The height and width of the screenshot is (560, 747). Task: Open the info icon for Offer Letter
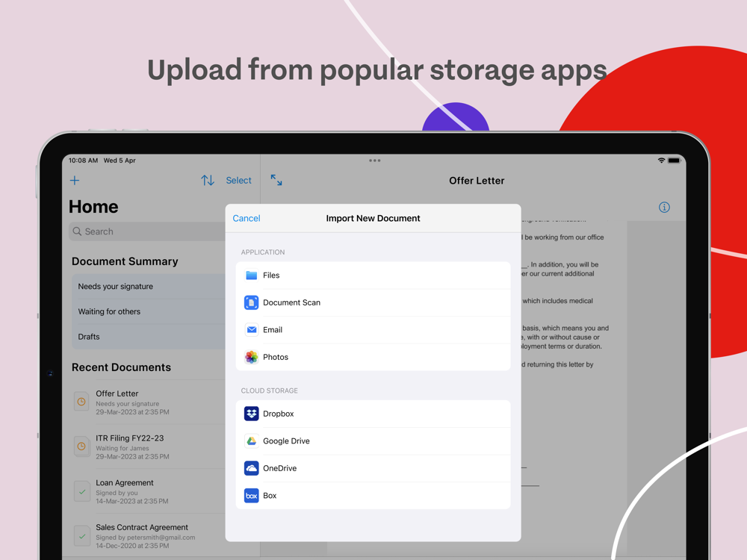tap(664, 207)
